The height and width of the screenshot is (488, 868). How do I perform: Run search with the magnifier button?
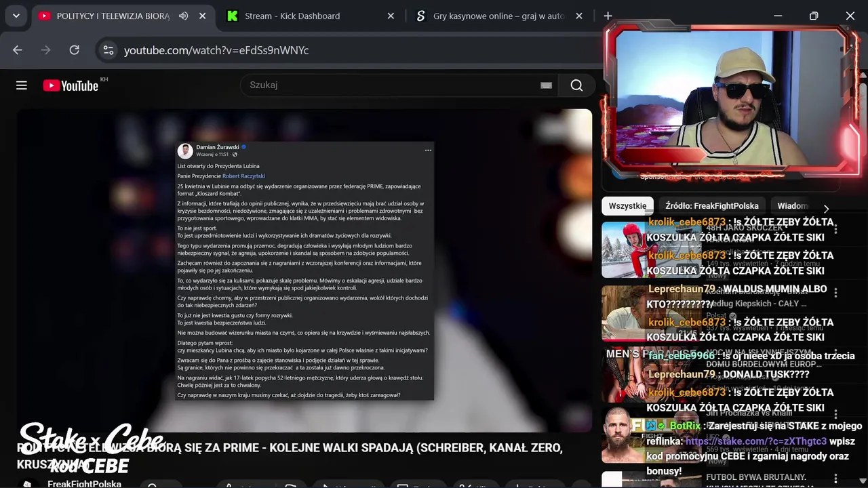(576, 85)
